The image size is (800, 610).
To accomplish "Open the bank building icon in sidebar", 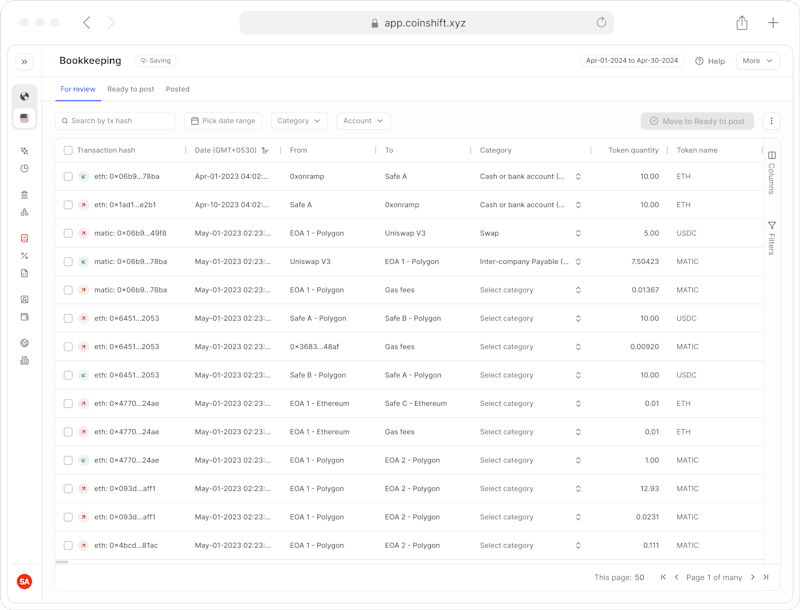I will [24, 195].
